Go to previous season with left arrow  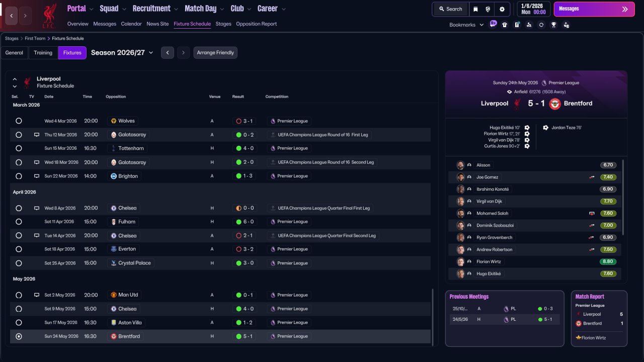point(168,53)
